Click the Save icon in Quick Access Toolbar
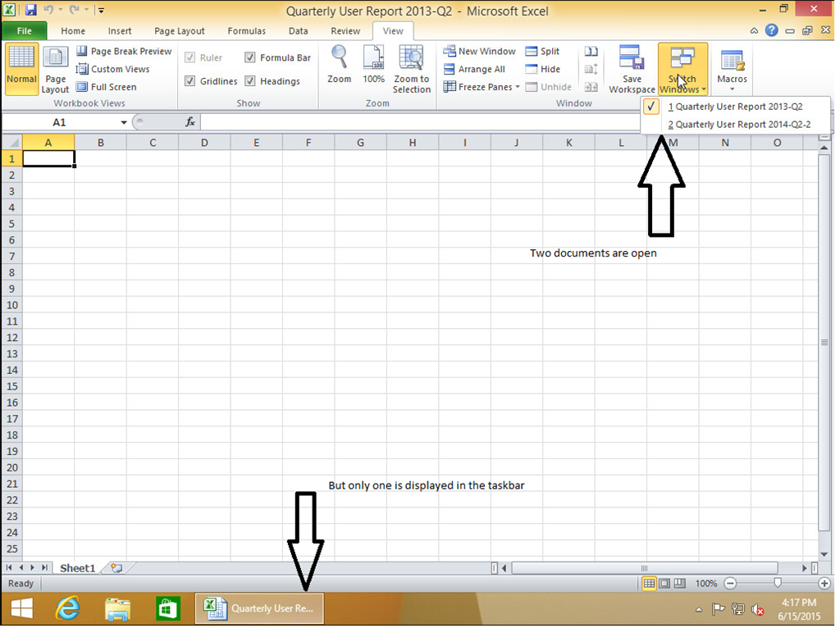 pos(30,10)
